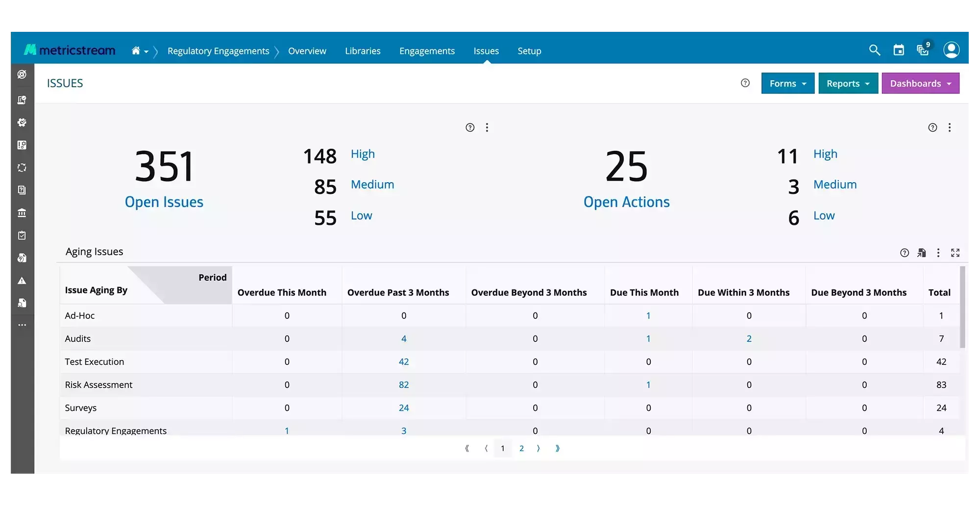The width and height of the screenshot is (980, 505).
Task: Click Surveys overdue value 24
Action: [x=404, y=408]
